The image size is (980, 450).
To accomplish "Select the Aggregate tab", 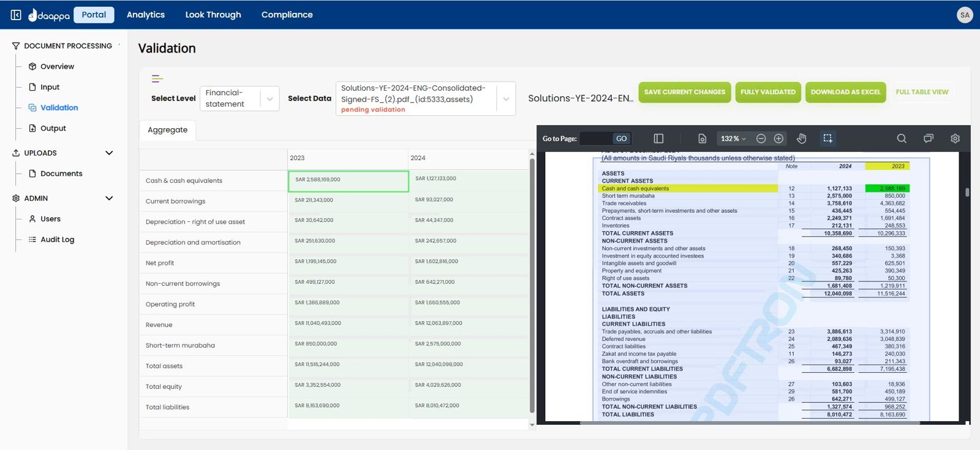I will [x=168, y=130].
